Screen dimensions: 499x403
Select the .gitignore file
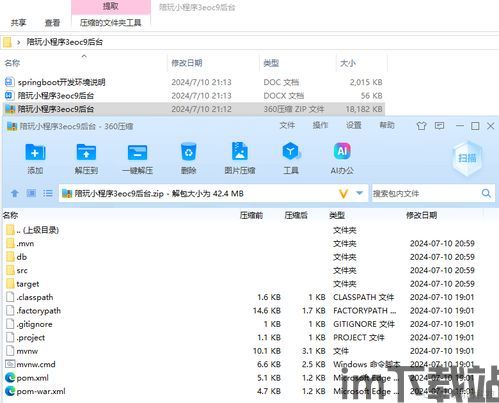[x=34, y=324]
